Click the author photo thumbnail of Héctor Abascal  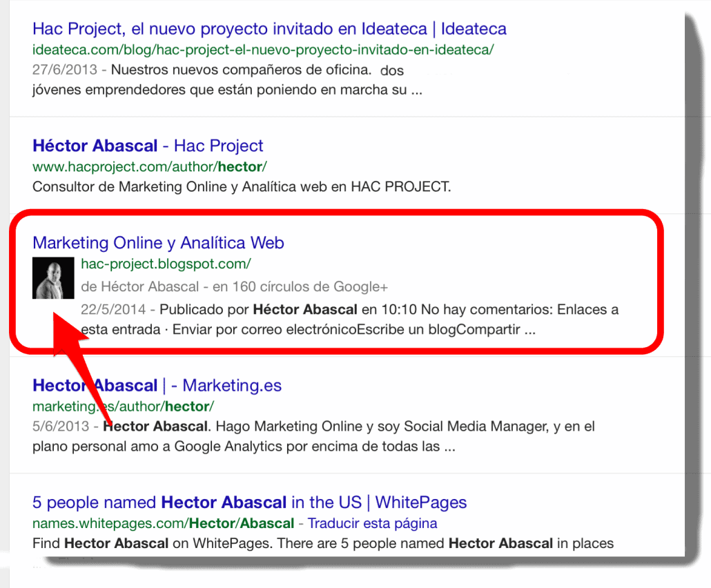(53, 278)
